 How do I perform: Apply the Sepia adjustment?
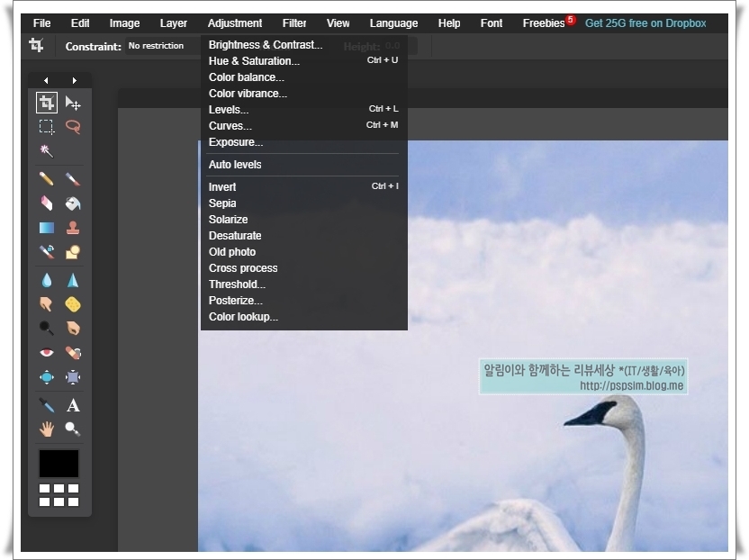pos(304,203)
